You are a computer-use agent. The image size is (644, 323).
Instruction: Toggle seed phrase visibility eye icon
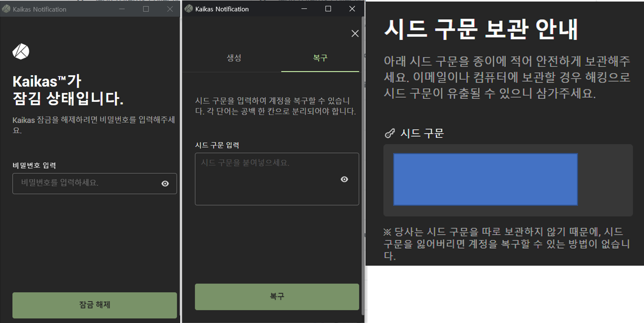coord(344,179)
